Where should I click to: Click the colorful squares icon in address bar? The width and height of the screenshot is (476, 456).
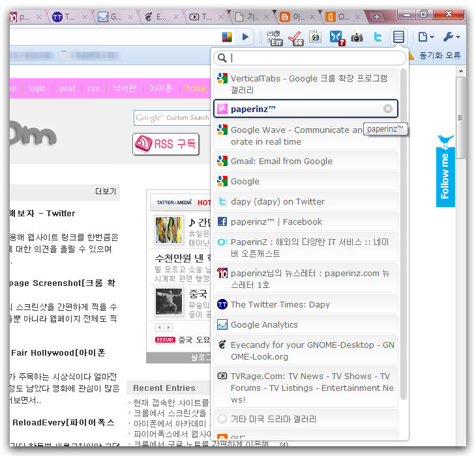coord(227,37)
